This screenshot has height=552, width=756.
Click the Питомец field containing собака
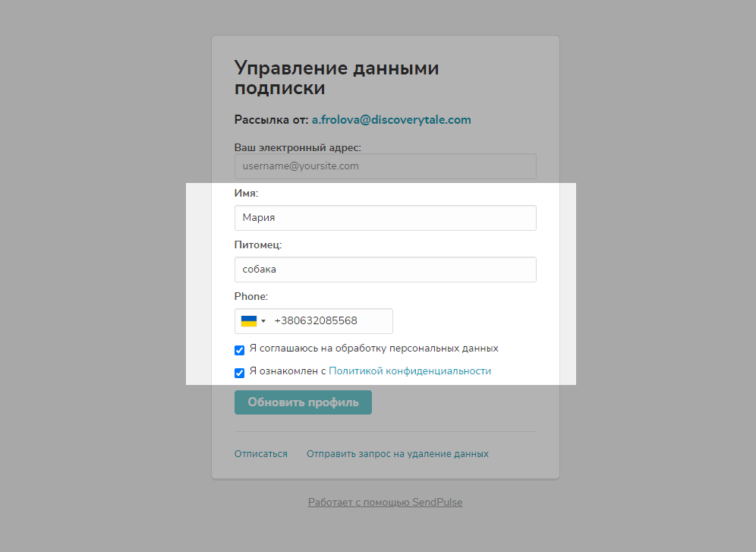click(385, 270)
